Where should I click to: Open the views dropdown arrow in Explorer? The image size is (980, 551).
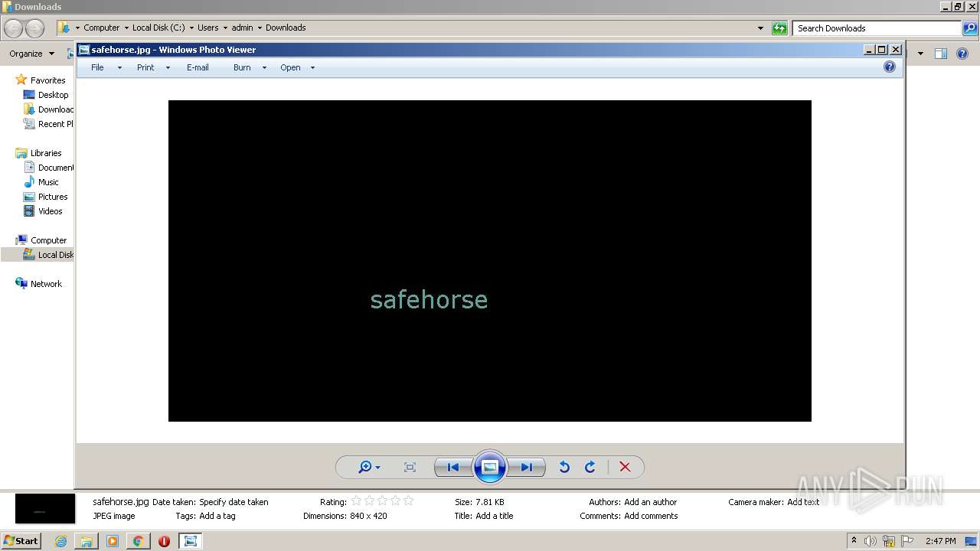920,54
